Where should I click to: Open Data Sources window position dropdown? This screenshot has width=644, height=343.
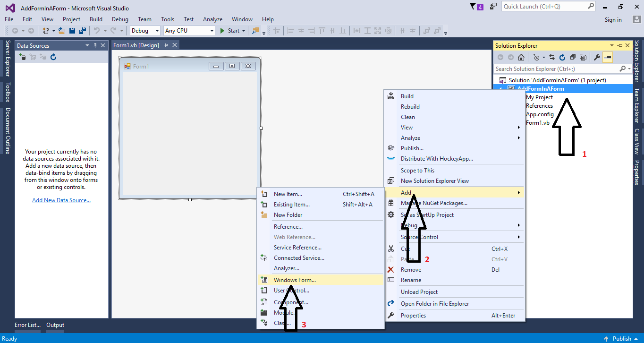point(87,45)
